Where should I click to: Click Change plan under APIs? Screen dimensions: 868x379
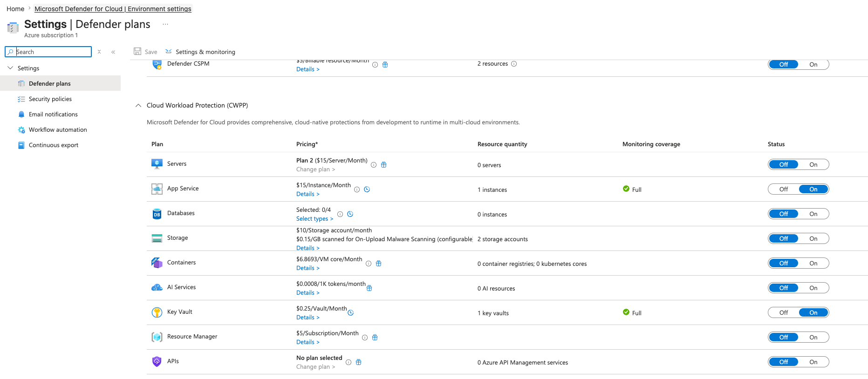[x=315, y=367]
